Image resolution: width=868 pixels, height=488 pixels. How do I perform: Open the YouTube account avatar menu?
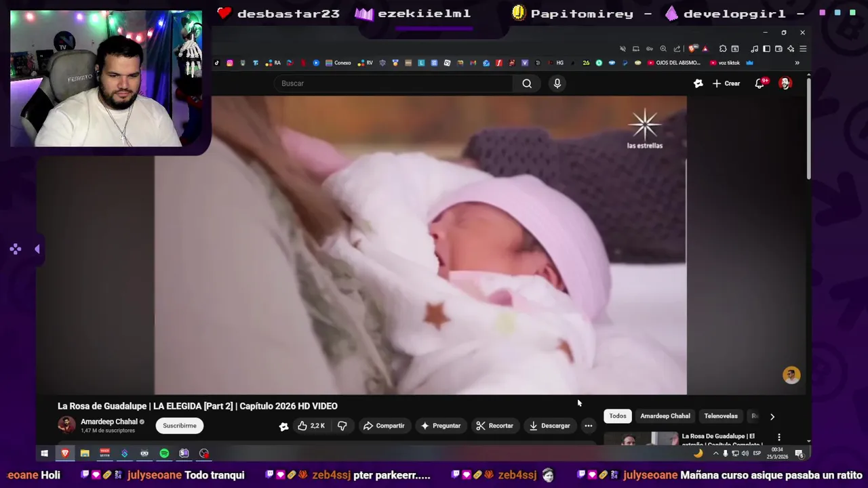[785, 83]
